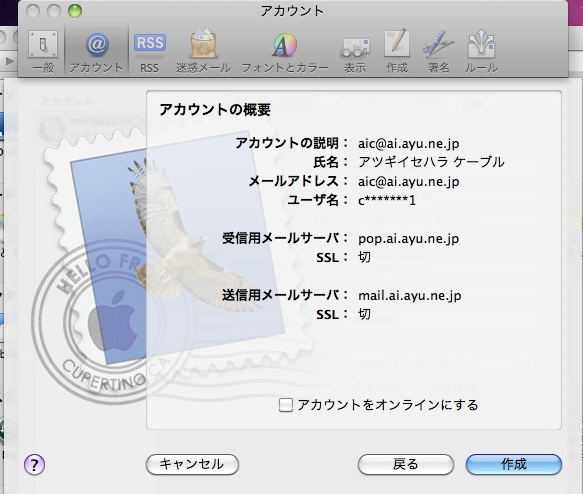Open the 作成 composing preferences icon
583x494 pixels.
coord(397,51)
